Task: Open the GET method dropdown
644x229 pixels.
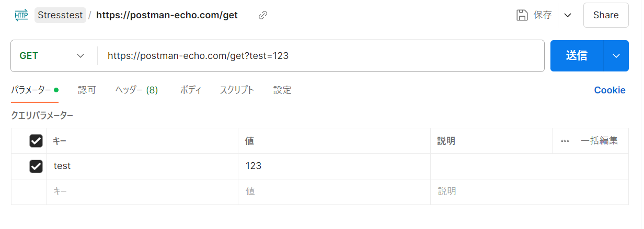Action: [52, 56]
